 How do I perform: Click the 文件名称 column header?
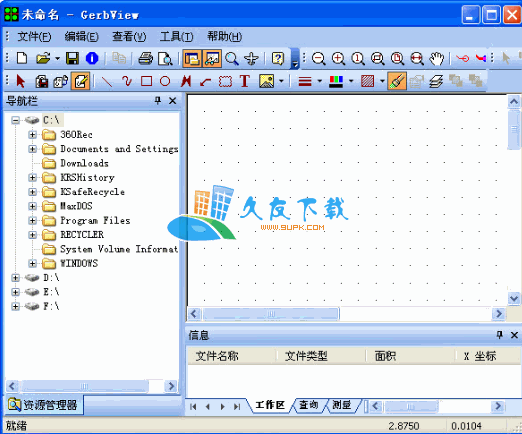tap(232, 356)
